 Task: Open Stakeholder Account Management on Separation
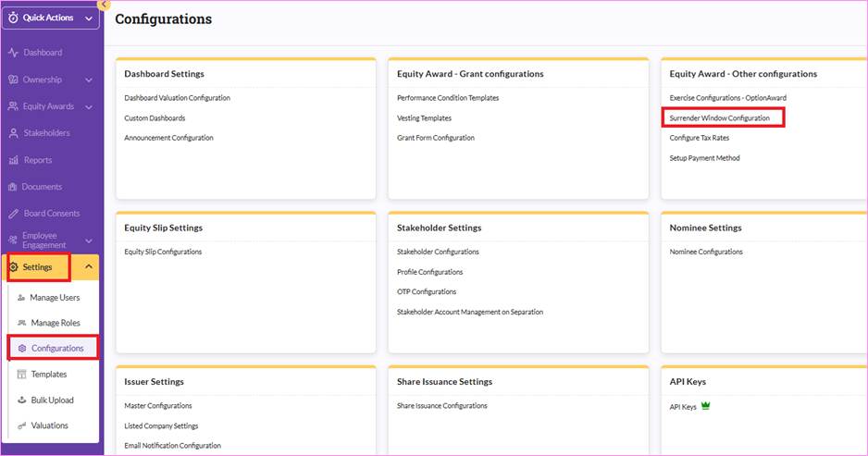click(470, 312)
